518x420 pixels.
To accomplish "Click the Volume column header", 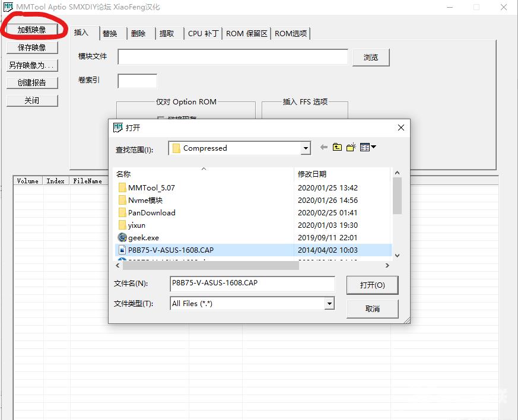I will [x=28, y=181].
